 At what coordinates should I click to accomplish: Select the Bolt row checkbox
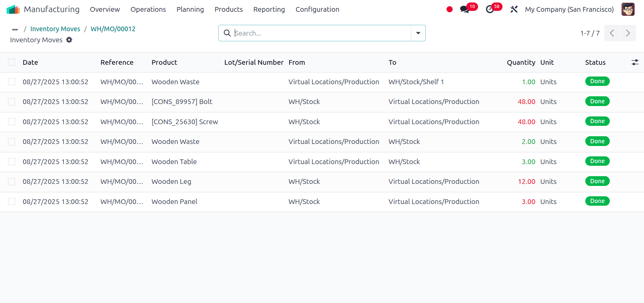12,102
